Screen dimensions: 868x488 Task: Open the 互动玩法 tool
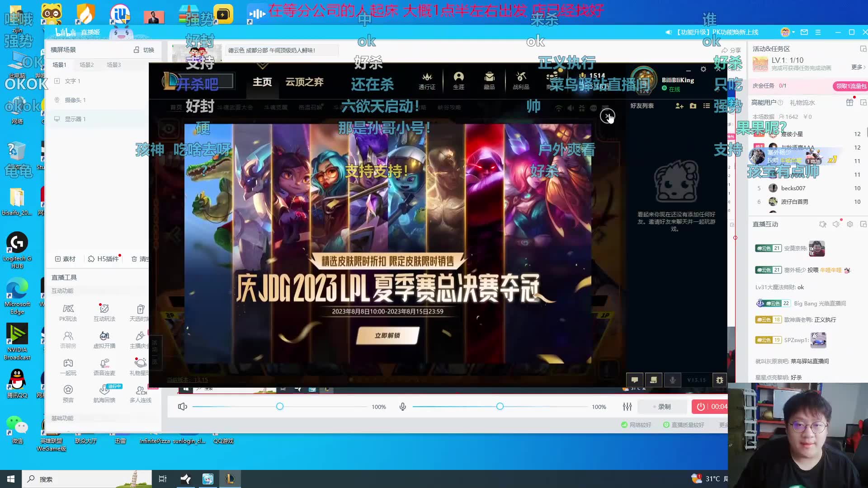click(x=104, y=313)
